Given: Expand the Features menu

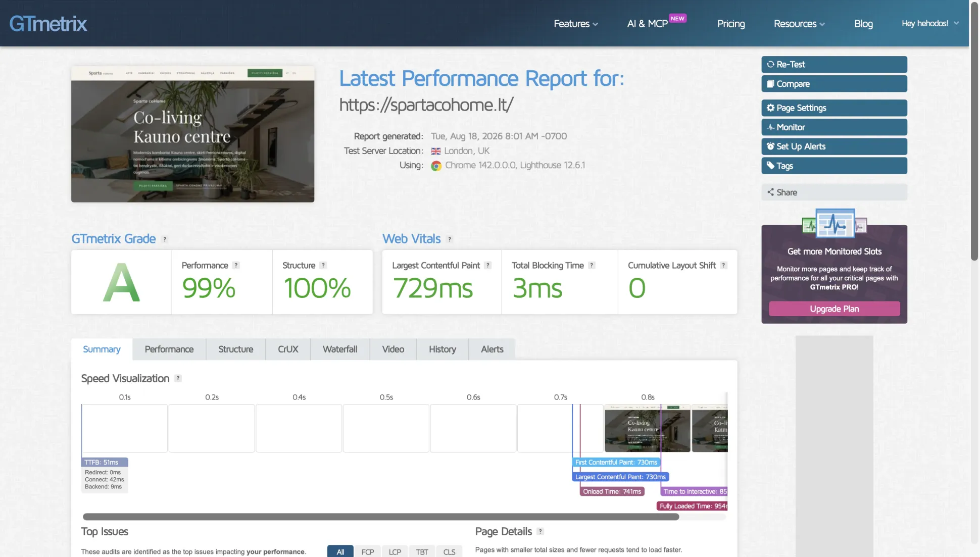Looking at the screenshot, I should [x=576, y=24].
